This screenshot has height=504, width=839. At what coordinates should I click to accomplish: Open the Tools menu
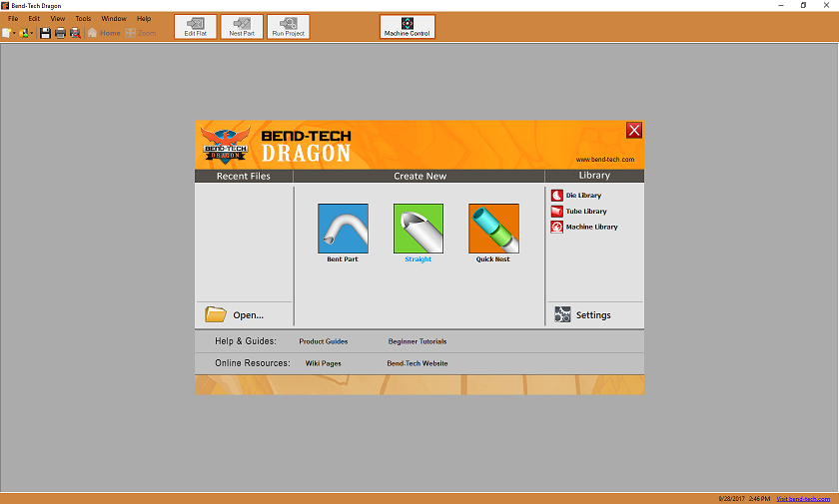click(83, 19)
